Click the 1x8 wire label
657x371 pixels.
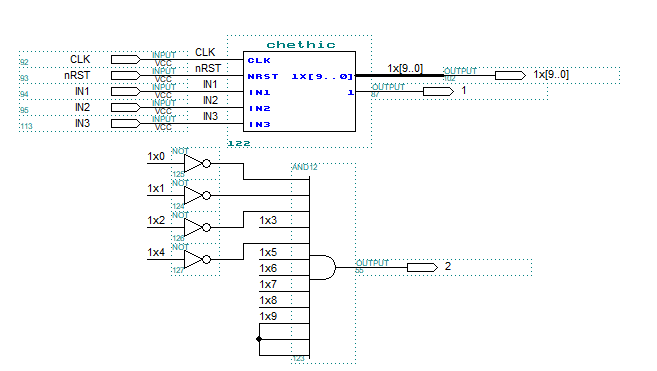coord(268,300)
